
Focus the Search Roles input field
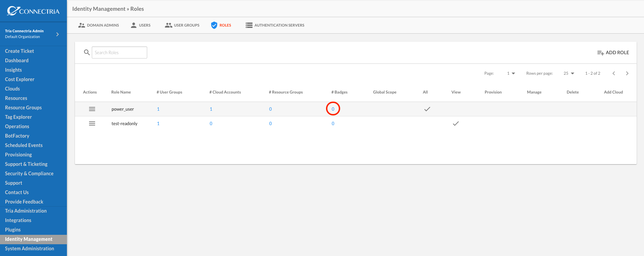coord(119,52)
